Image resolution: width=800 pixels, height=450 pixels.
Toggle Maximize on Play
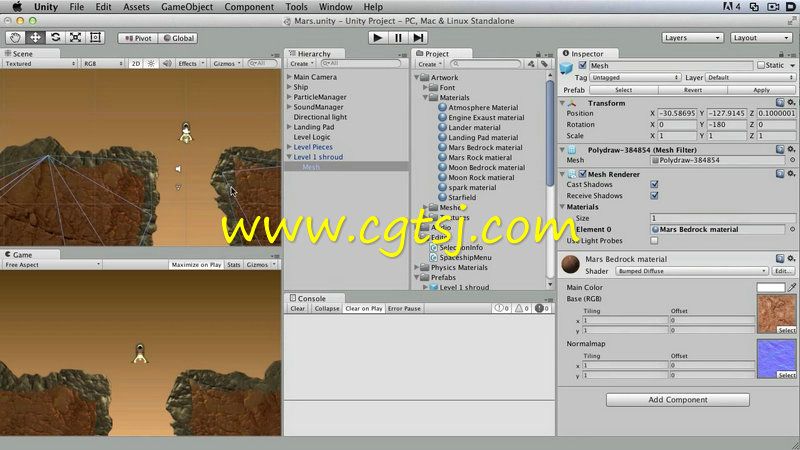[x=196, y=265]
